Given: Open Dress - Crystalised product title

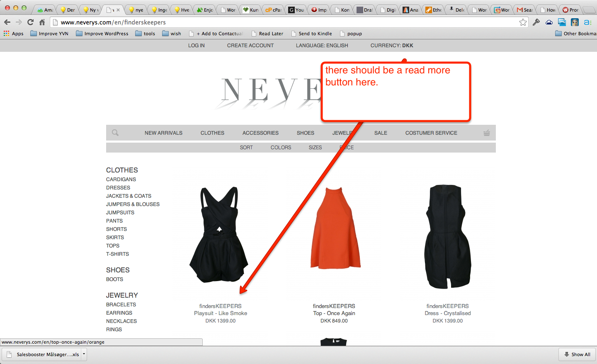Looking at the screenshot, I should pos(448,313).
